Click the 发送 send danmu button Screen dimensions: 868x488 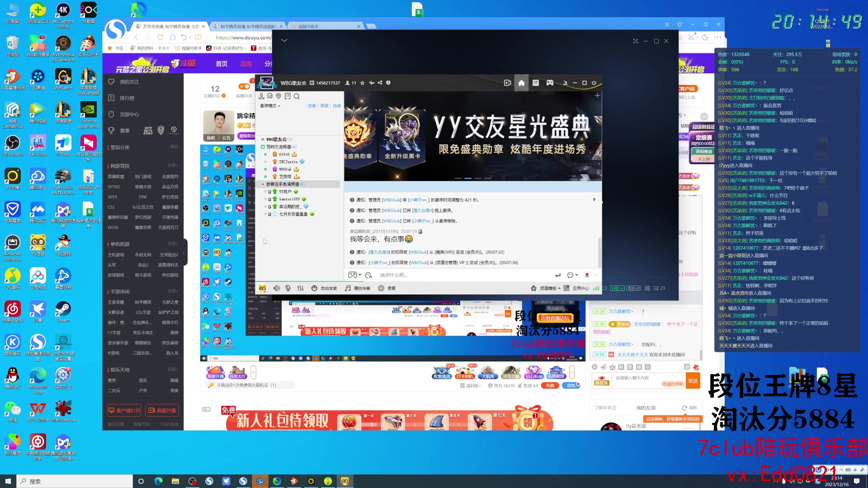[693, 381]
